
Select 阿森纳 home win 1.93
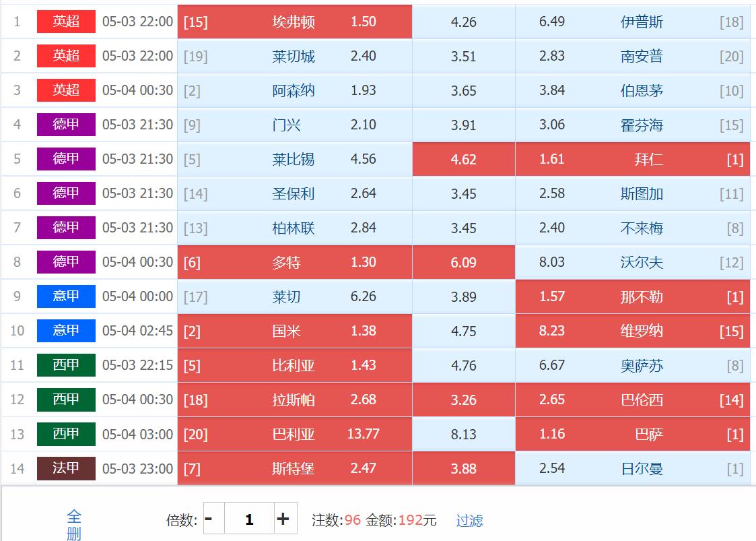click(x=295, y=90)
